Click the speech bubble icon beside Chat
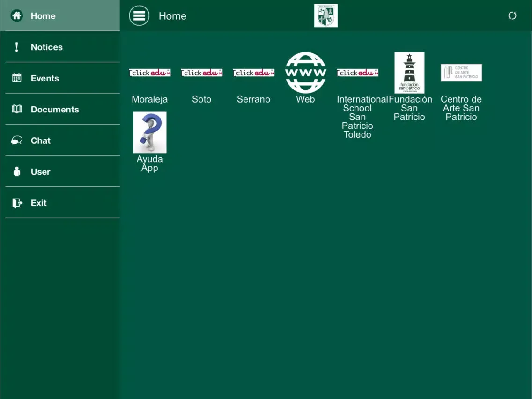 point(17,140)
